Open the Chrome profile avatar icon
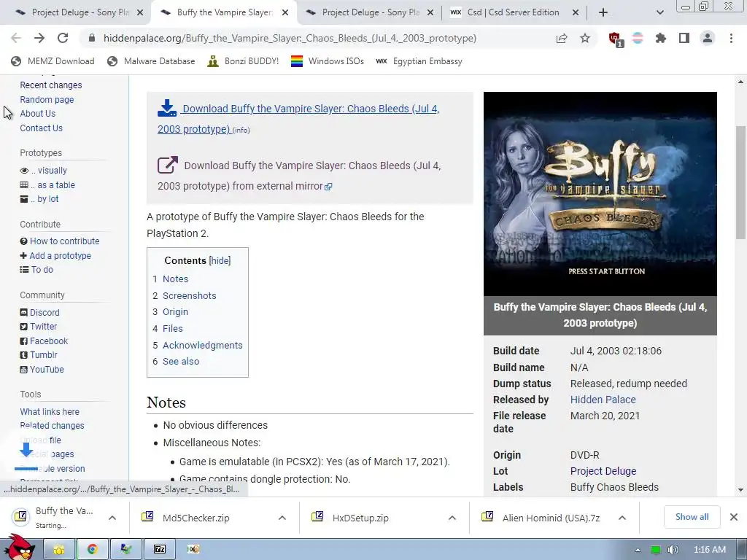Screen dimensions: 747x560 tap(708, 38)
